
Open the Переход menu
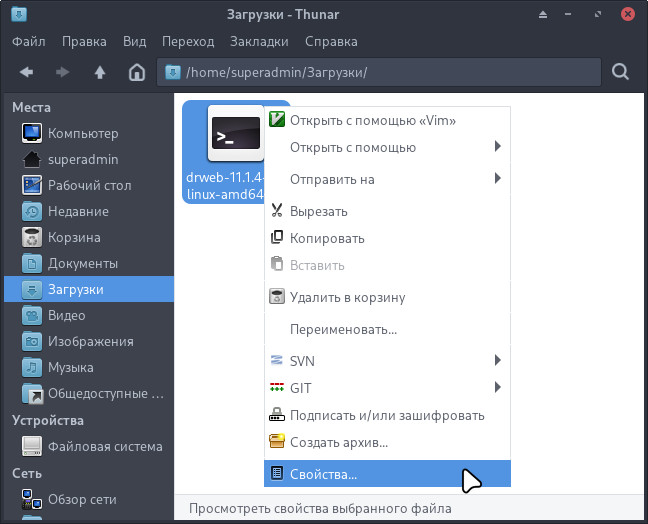(188, 41)
